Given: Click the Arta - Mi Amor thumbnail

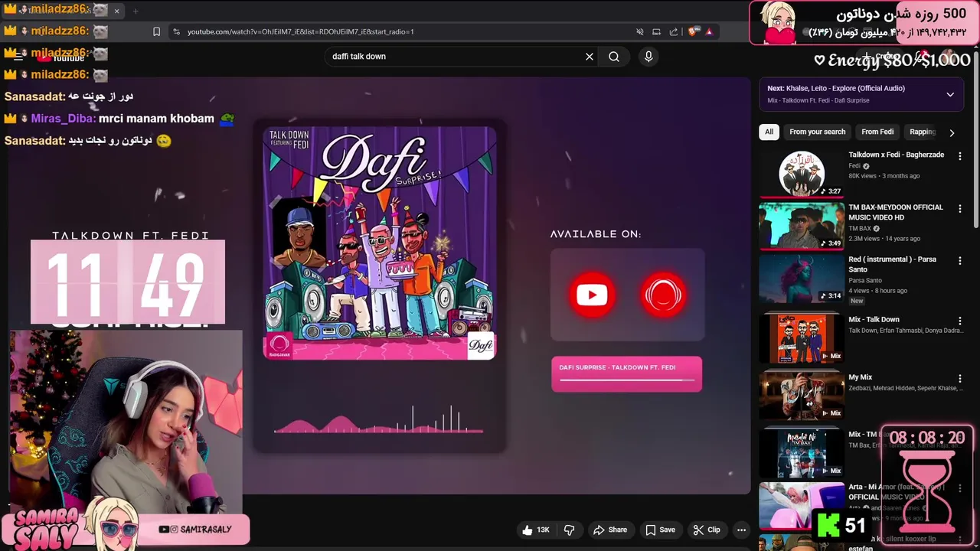Looking at the screenshot, I should tap(802, 506).
